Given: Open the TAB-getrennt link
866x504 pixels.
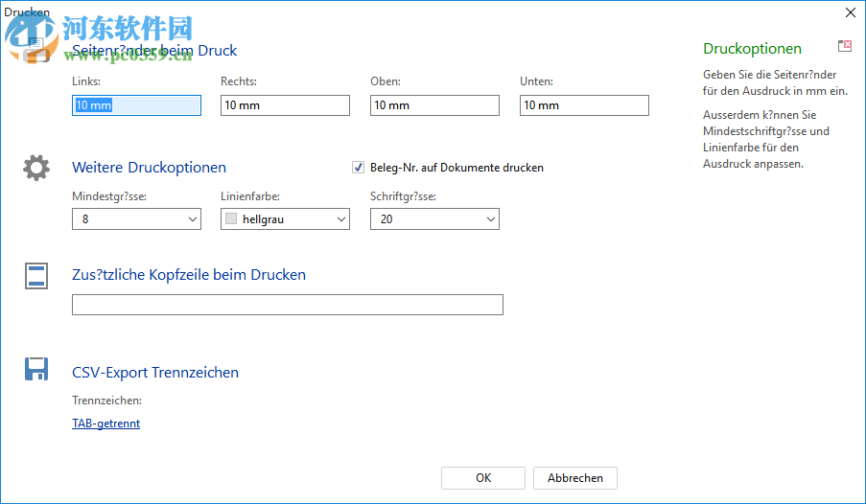Looking at the screenshot, I should pos(105,424).
